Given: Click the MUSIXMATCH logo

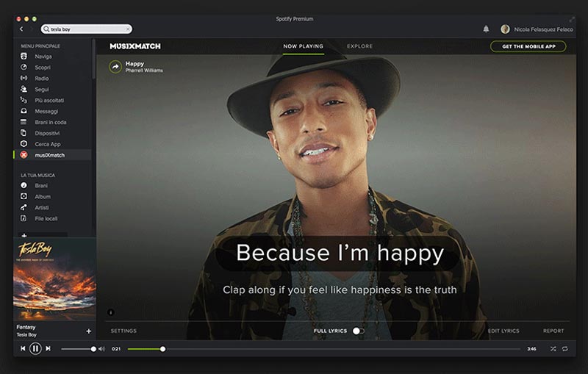Looking at the screenshot, I should pyautogui.click(x=135, y=46).
